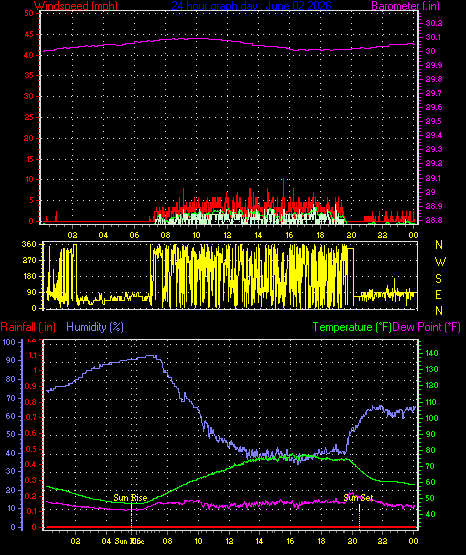466x555 pixels.
Task: Click the S compass direction label
Action: [x=438, y=279]
